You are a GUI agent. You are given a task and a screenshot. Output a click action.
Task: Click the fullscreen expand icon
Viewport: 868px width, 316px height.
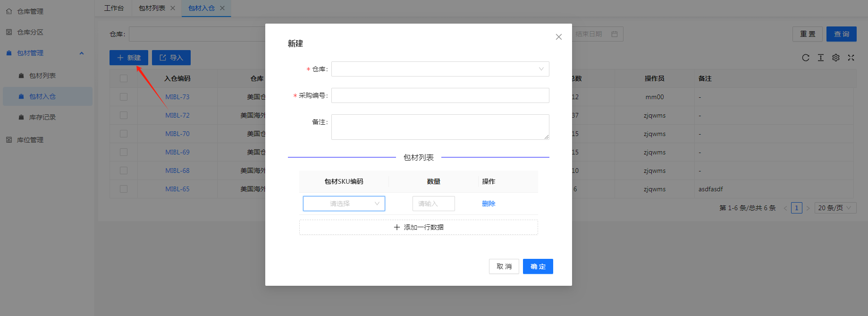point(851,58)
